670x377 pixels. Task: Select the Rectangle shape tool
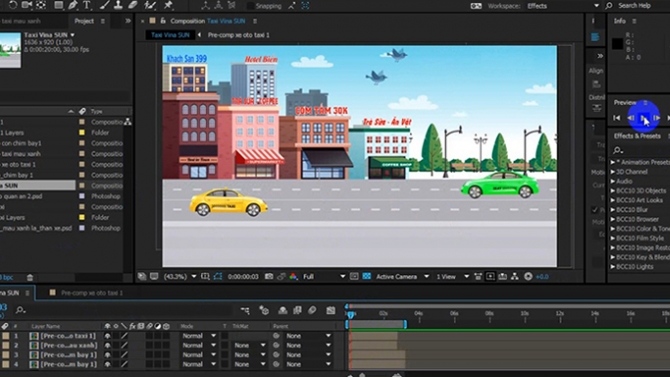[x=59, y=5]
